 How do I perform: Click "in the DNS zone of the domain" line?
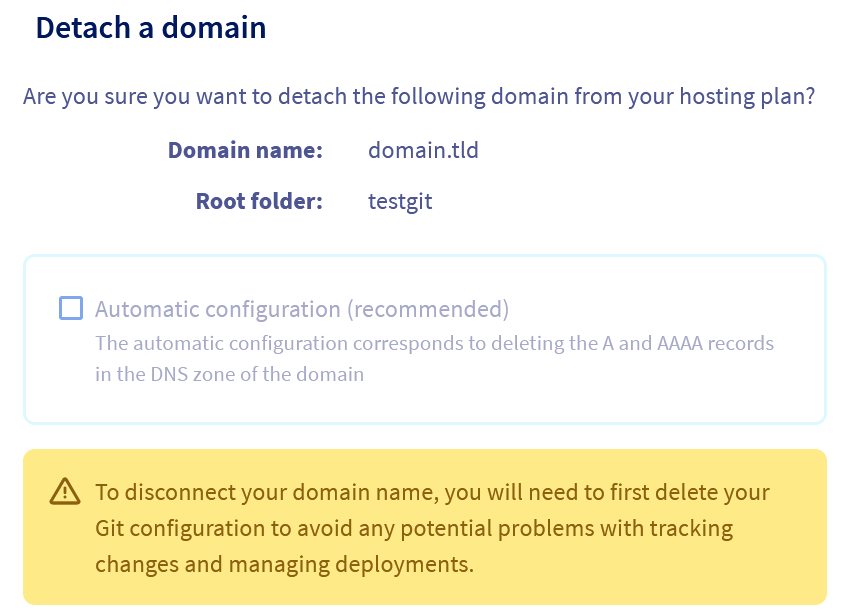click(x=229, y=375)
